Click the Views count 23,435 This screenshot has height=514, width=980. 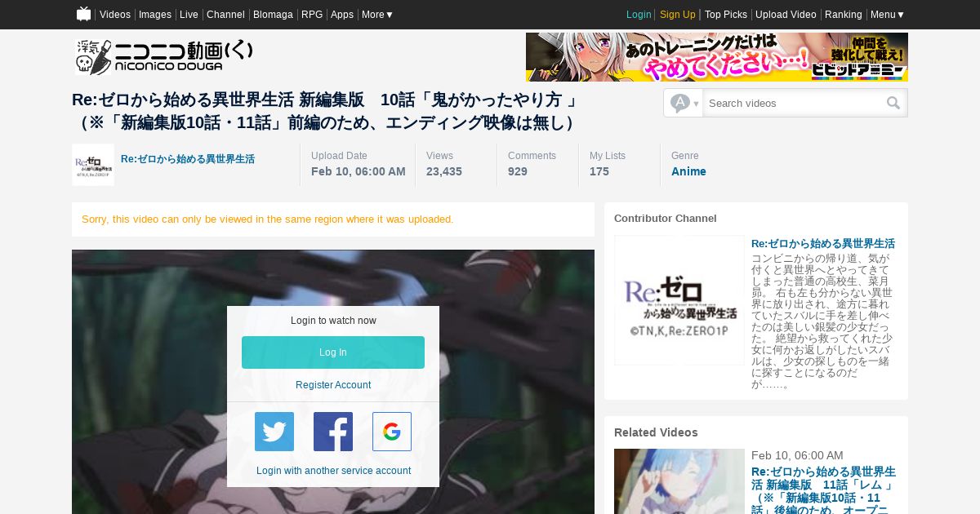[x=444, y=171]
